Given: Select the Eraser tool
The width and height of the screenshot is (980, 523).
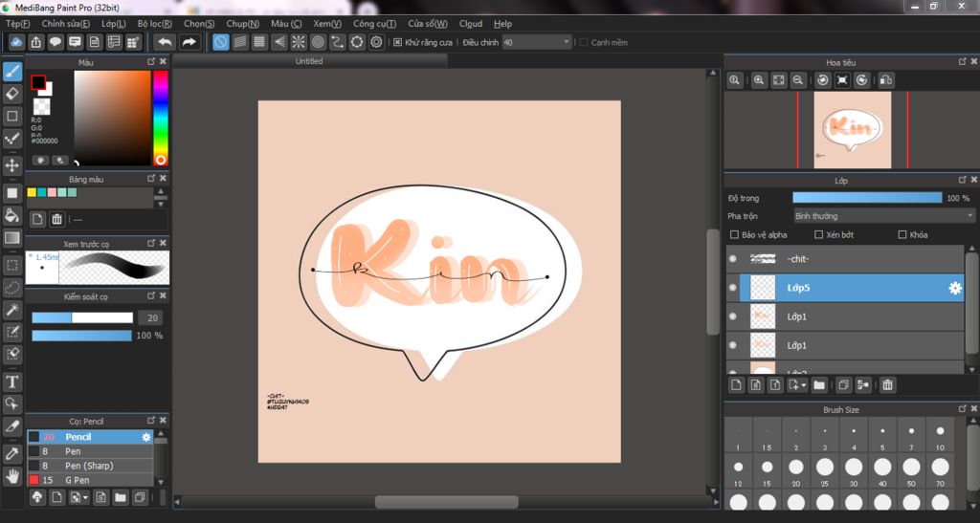Looking at the screenshot, I should (11, 94).
